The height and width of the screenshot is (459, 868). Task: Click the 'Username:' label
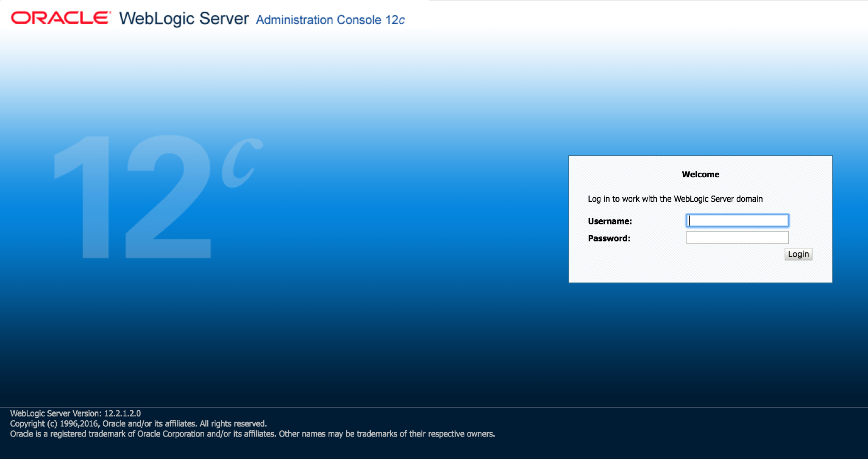[610, 221]
